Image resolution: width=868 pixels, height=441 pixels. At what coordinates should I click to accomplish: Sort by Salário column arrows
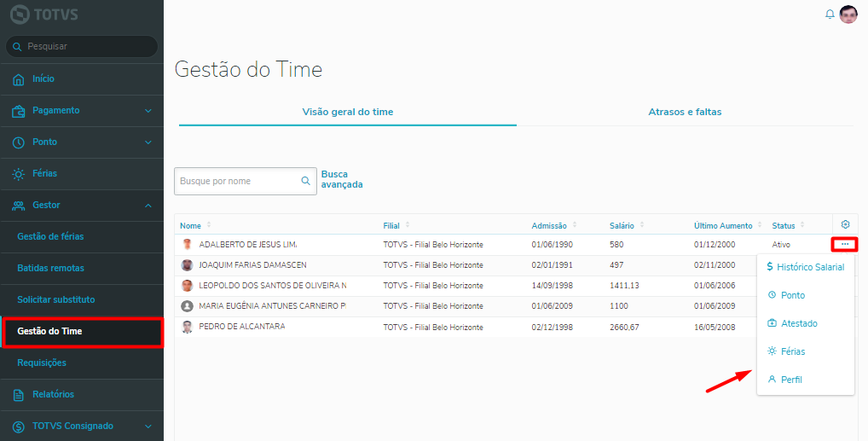[642, 225]
